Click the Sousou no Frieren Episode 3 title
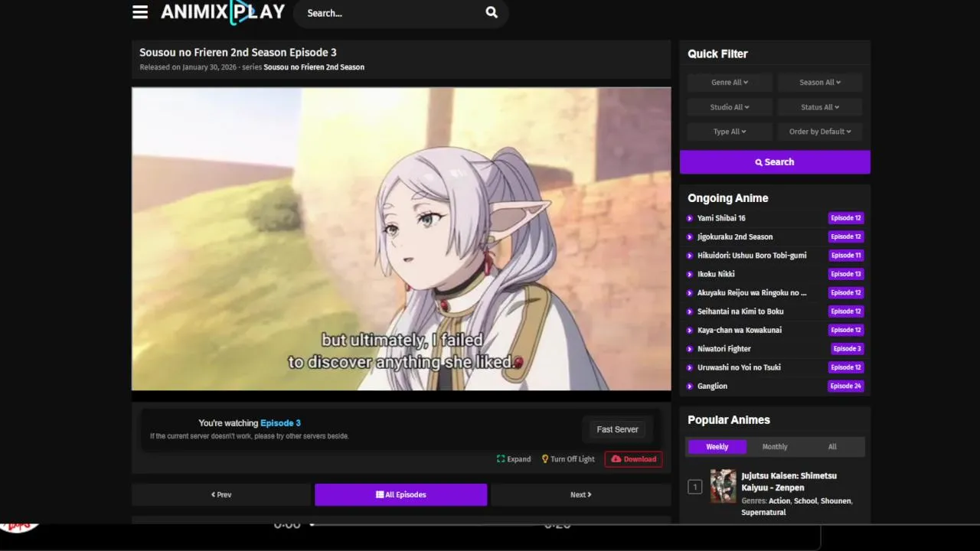Viewport: 980px width, 551px height. (x=238, y=53)
